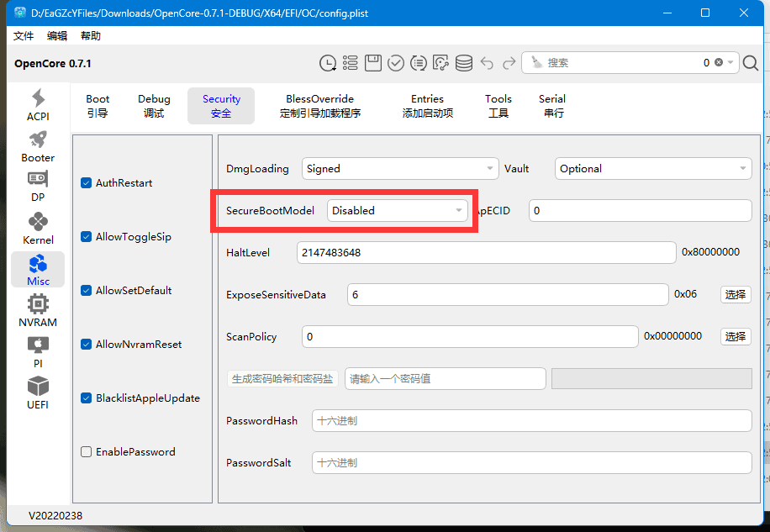
Task: Click the clock history icon in toolbar
Action: click(x=328, y=63)
